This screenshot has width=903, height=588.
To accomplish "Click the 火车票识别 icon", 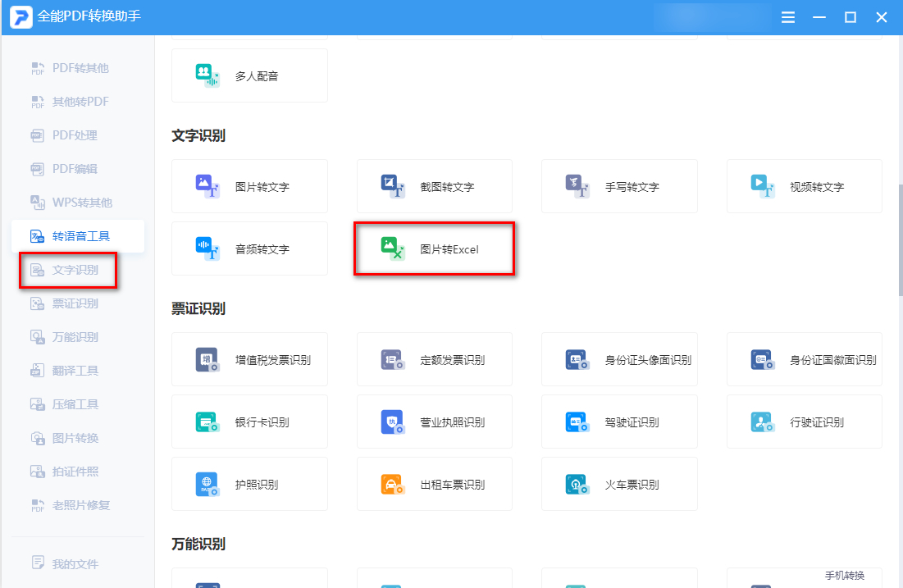I will point(577,484).
